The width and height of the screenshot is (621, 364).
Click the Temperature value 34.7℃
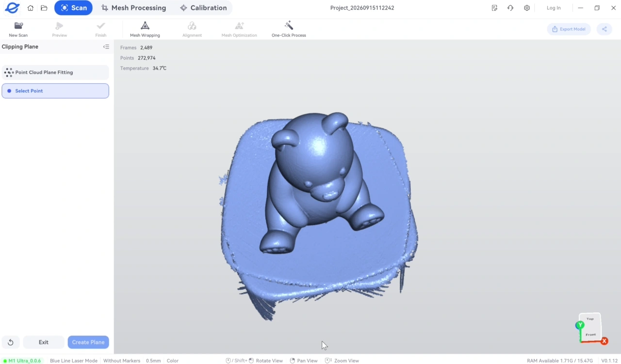pyautogui.click(x=160, y=68)
